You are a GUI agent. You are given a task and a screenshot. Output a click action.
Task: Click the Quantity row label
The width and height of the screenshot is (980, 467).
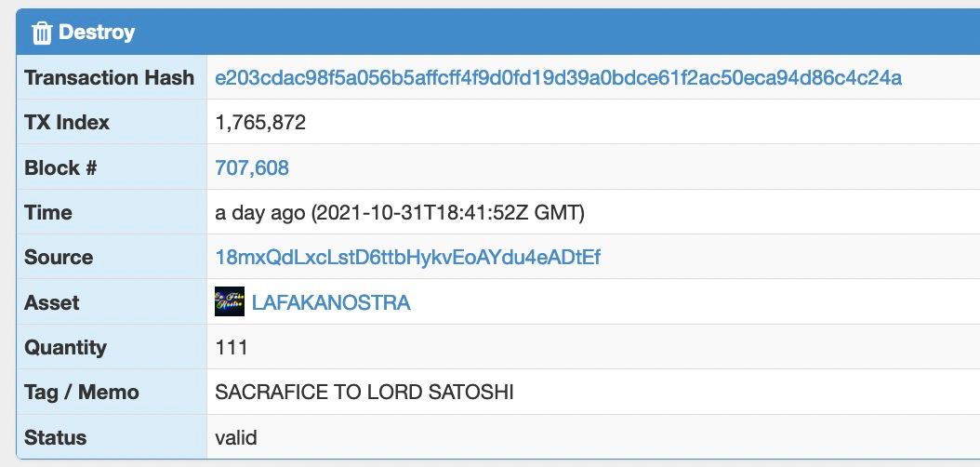[x=66, y=347]
